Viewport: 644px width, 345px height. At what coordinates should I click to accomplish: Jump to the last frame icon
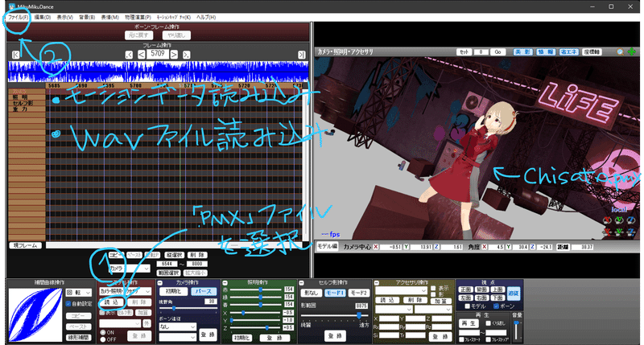click(301, 55)
